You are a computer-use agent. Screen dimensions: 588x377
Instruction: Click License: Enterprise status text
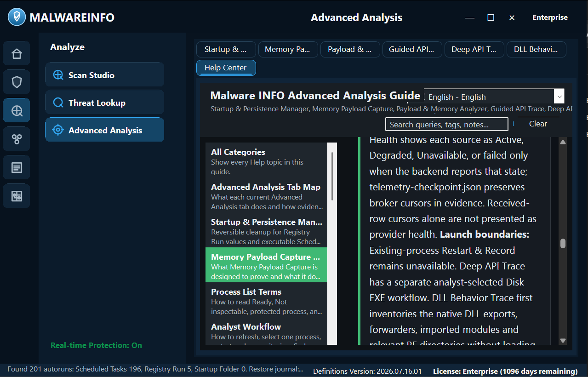505,371
